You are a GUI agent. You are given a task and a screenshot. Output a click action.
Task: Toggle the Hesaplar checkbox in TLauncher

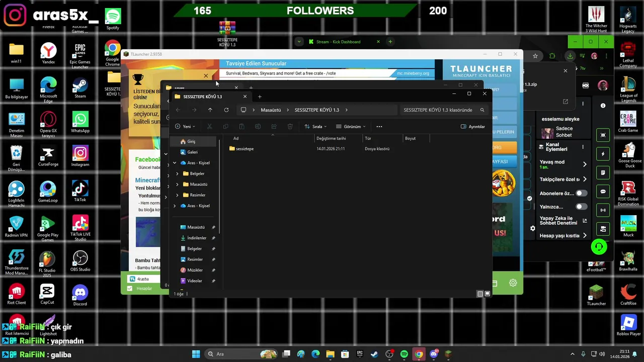130,289
